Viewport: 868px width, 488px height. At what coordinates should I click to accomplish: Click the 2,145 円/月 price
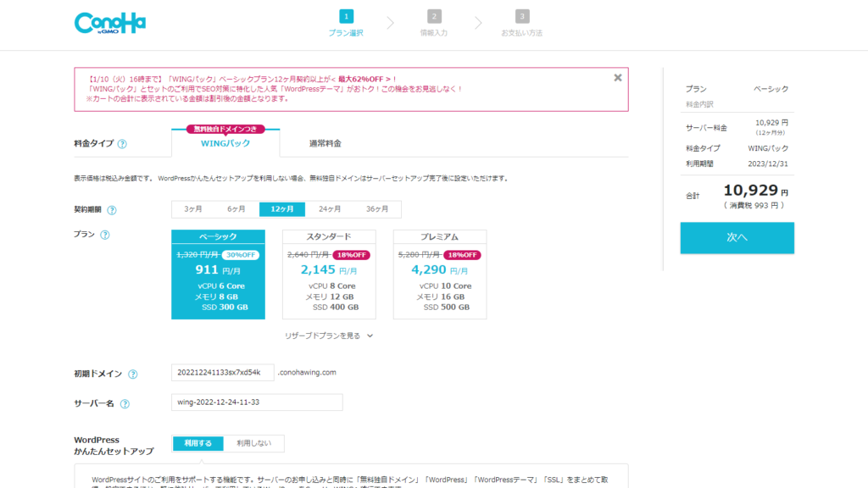[x=329, y=270]
